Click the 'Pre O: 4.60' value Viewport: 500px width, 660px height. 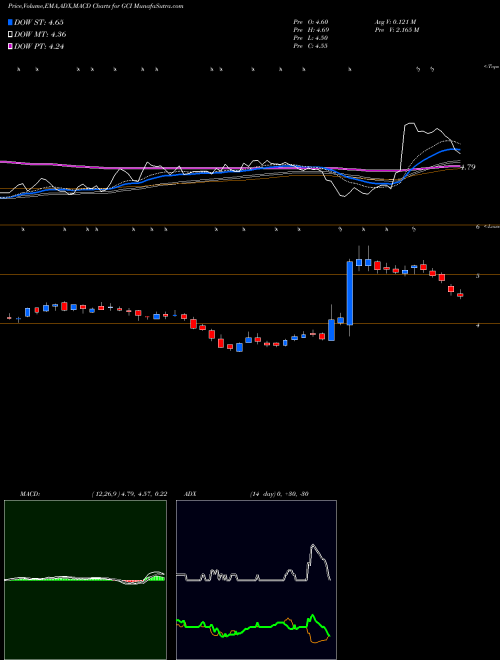click(311, 22)
